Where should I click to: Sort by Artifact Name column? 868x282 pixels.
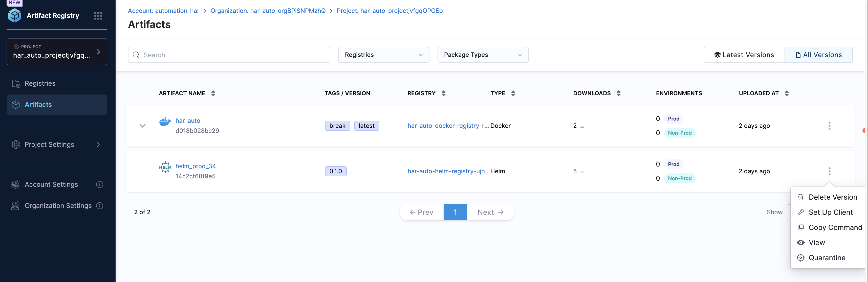coord(213,93)
